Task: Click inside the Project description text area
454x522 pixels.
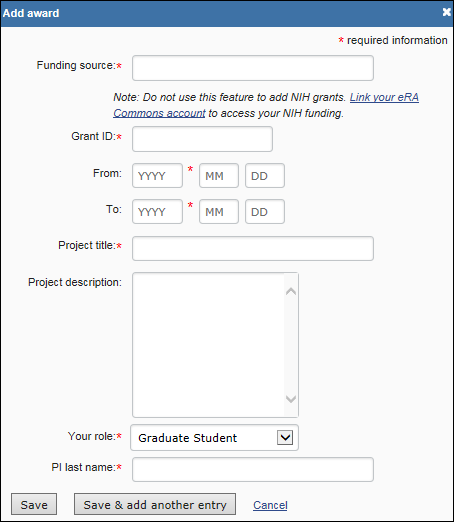Action: pyautogui.click(x=208, y=345)
